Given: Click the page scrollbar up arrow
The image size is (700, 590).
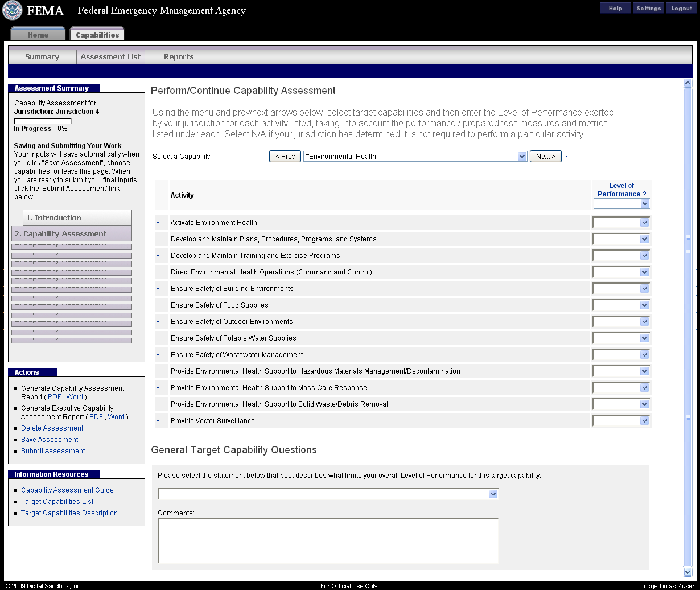Looking at the screenshot, I should 687,83.
